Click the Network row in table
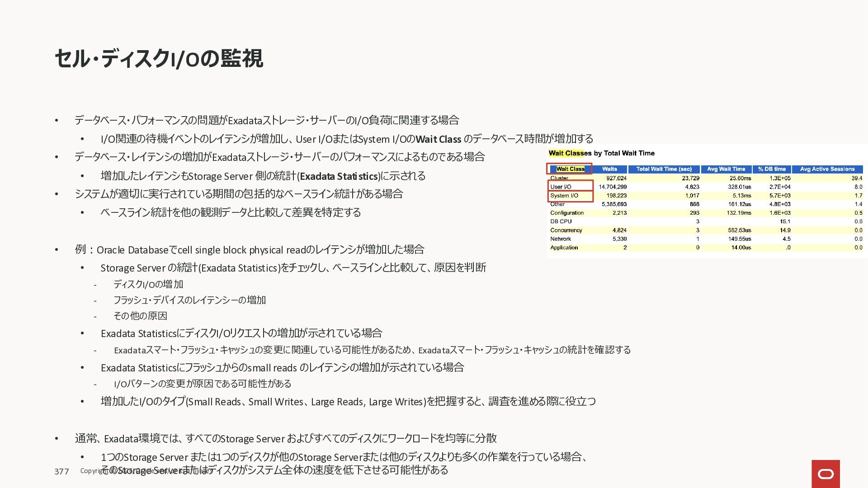The height and width of the screenshot is (488, 868). tap(561, 239)
